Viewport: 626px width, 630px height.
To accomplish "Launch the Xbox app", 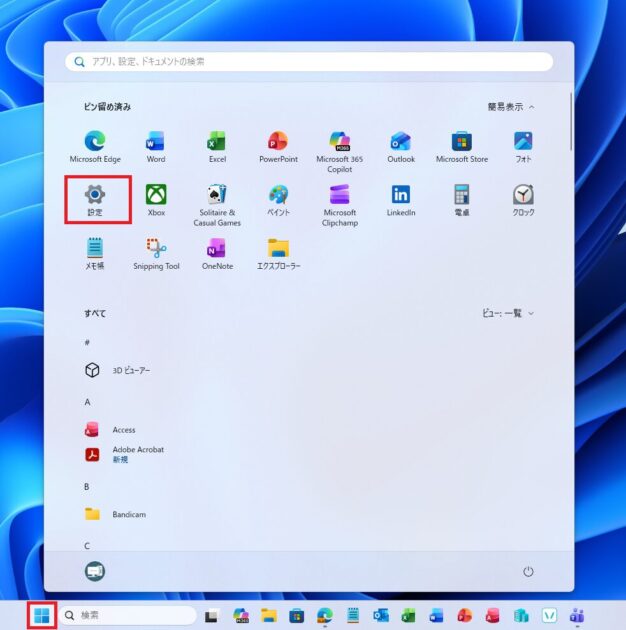I will point(156,200).
